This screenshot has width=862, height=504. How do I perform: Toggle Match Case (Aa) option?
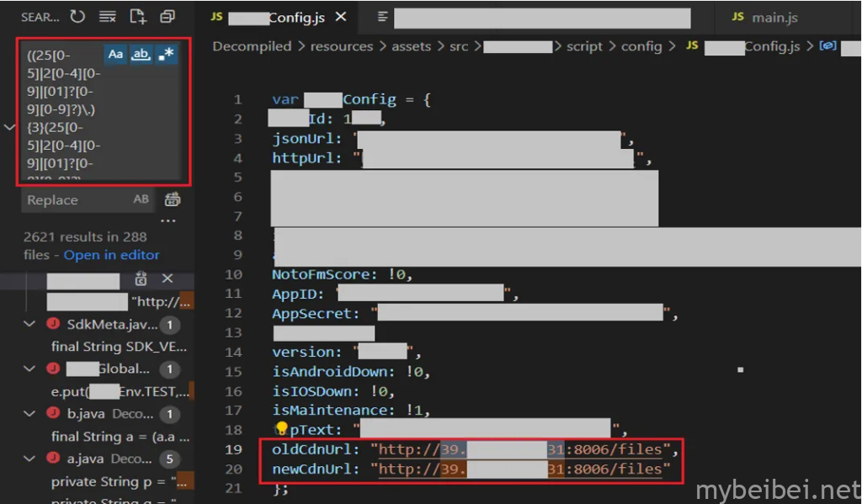[116, 55]
